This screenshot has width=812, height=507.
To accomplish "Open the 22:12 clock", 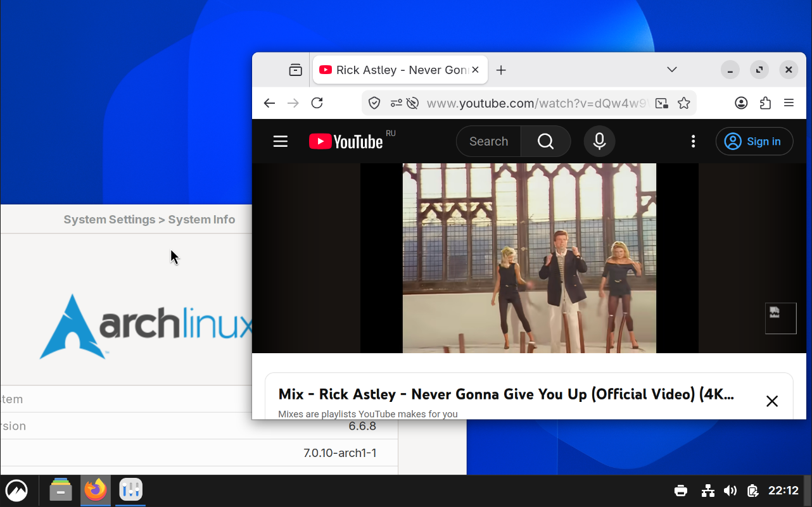I will [783, 491].
